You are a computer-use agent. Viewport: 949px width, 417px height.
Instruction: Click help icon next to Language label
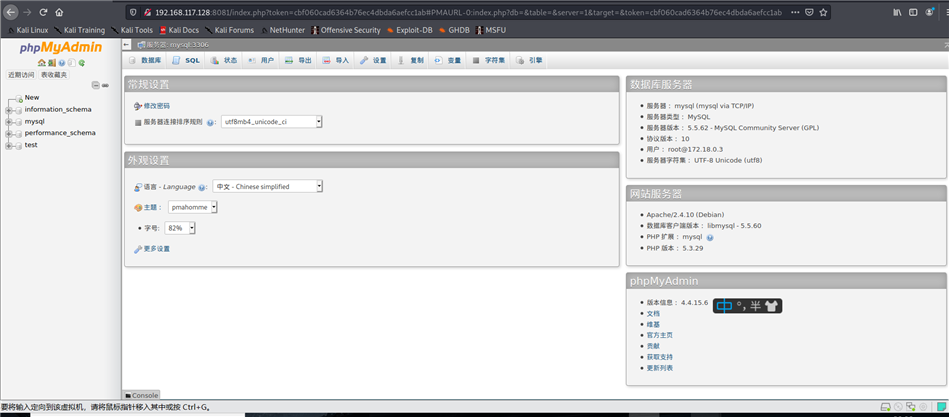[x=202, y=188]
